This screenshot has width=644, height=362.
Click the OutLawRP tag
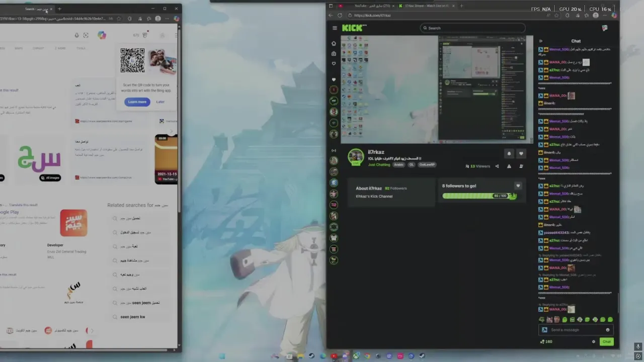(x=427, y=165)
